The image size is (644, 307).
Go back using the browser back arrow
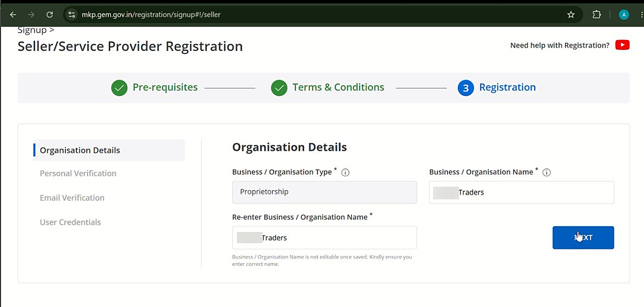pos(13,15)
